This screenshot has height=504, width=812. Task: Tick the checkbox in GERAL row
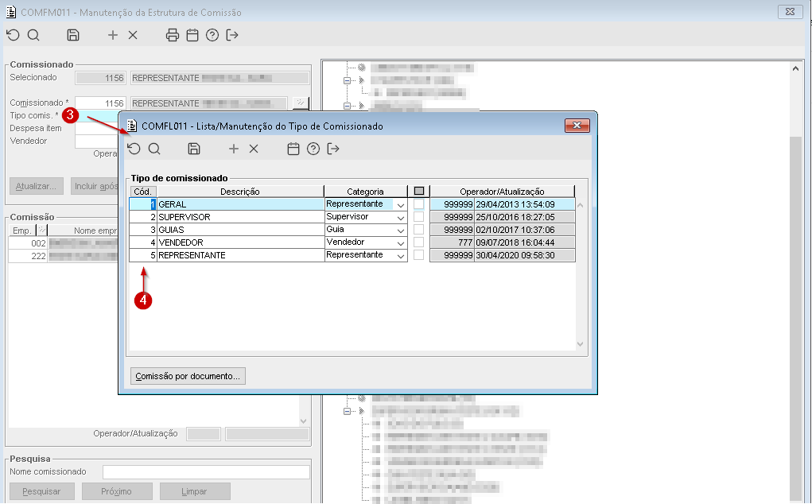(x=419, y=204)
